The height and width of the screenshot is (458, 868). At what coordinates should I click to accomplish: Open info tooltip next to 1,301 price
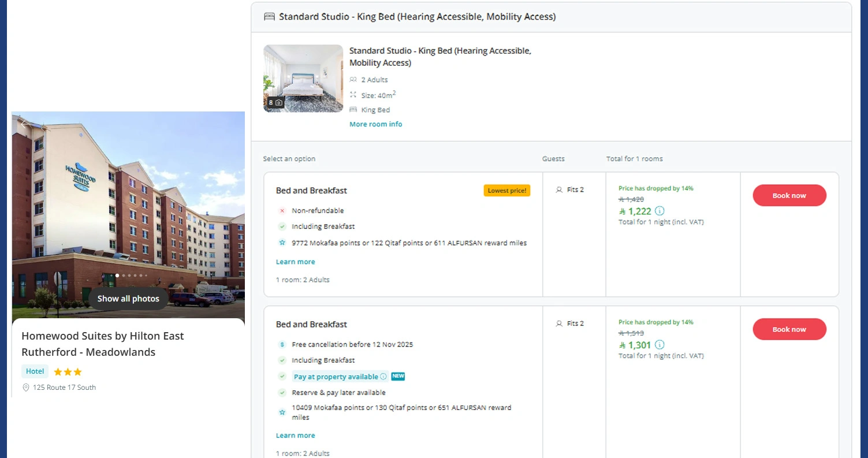click(x=658, y=345)
